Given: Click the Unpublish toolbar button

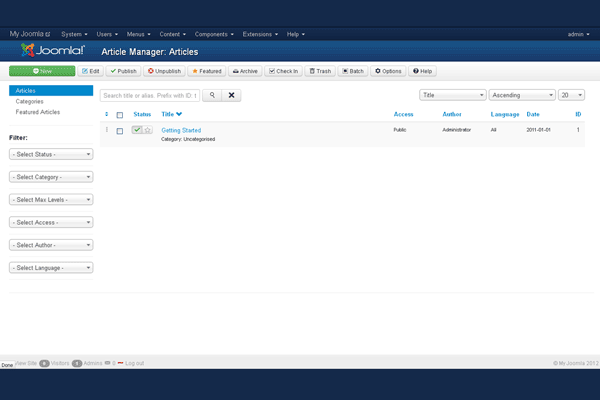Looking at the screenshot, I should tap(164, 71).
